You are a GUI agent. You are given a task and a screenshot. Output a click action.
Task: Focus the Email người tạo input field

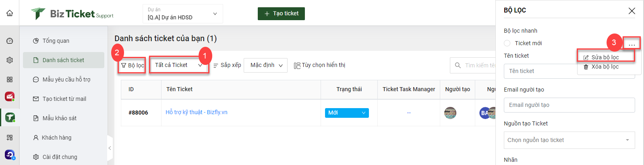pos(569,105)
